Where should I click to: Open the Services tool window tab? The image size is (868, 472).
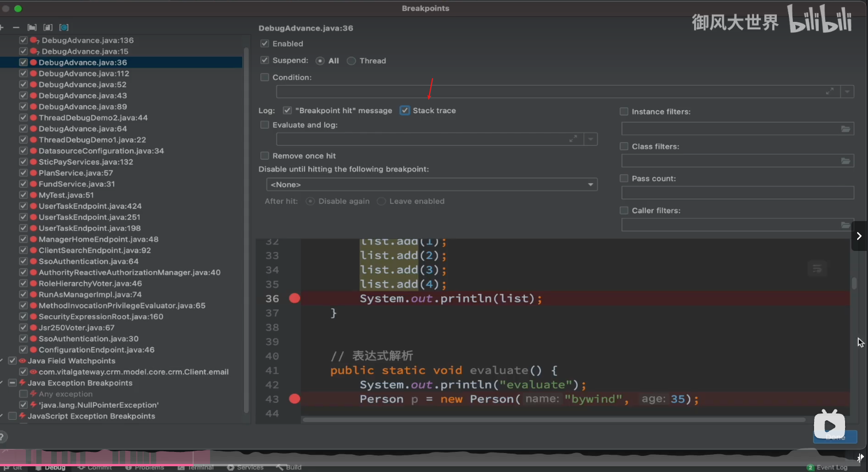[246, 467]
